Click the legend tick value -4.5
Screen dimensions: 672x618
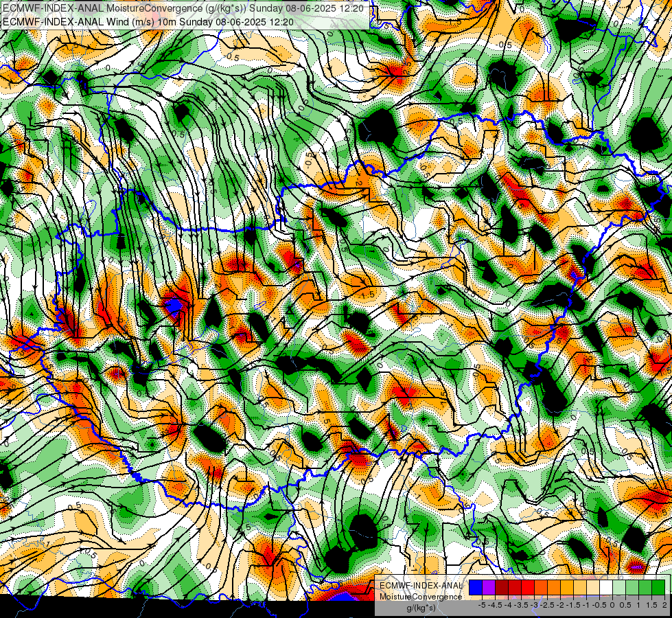[x=496, y=605]
